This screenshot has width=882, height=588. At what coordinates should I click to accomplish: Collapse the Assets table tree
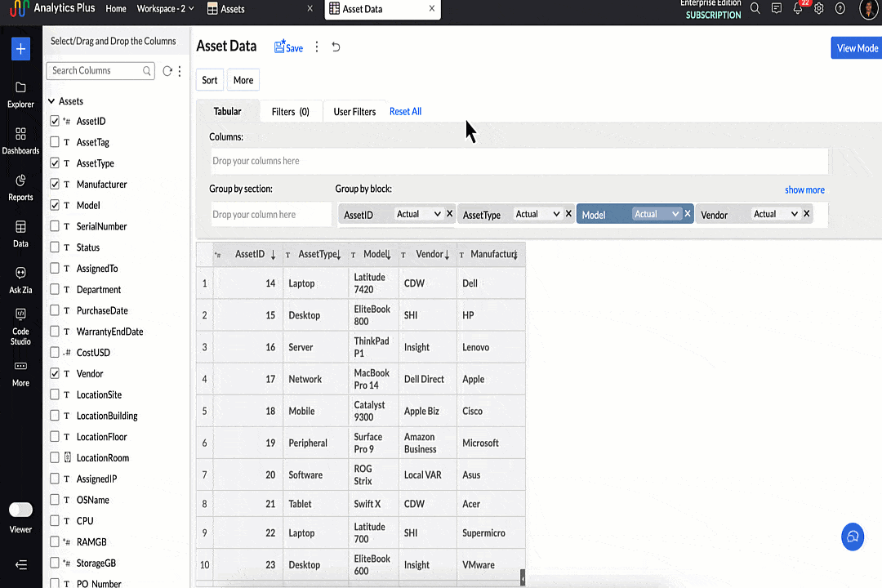[x=51, y=101]
